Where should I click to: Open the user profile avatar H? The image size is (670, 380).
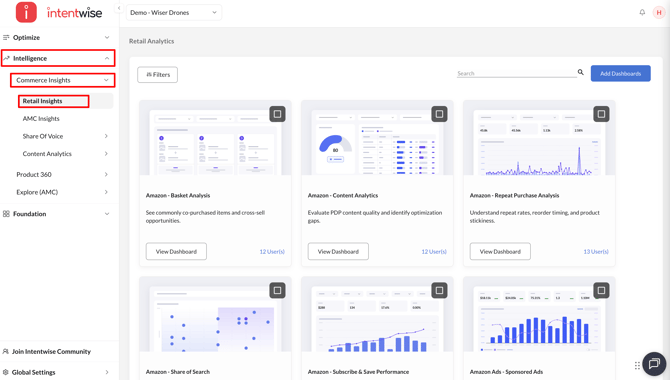pyautogui.click(x=659, y=12)
